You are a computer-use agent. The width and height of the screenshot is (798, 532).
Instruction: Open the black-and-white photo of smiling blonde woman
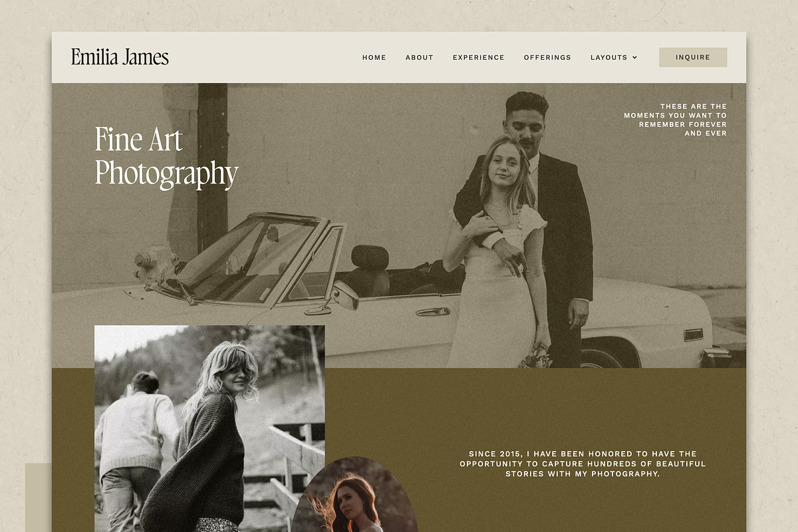[x=209, y=429]
